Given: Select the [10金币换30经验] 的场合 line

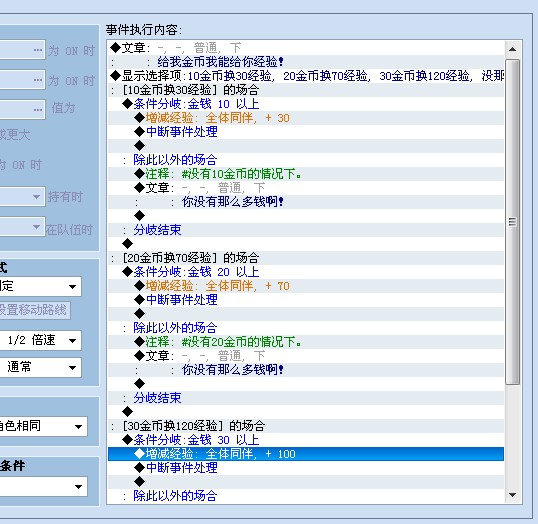Looking at the screenshot, I should pos(306,90).
